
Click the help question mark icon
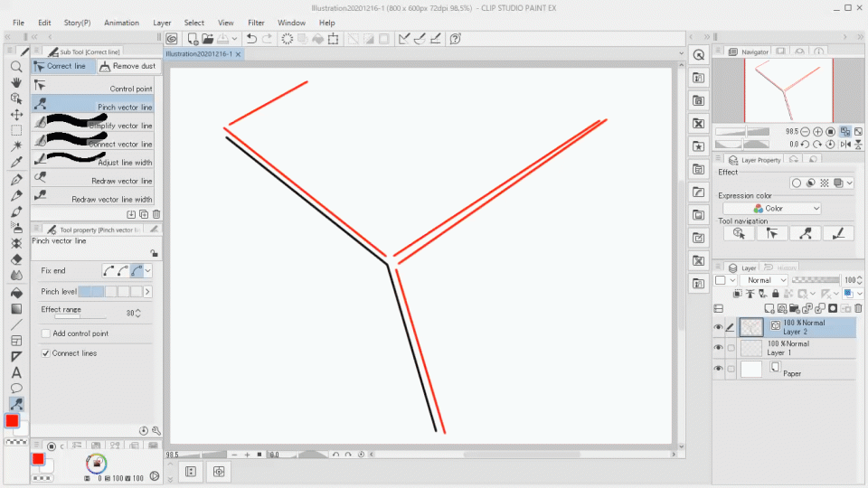tap(455, 39)
